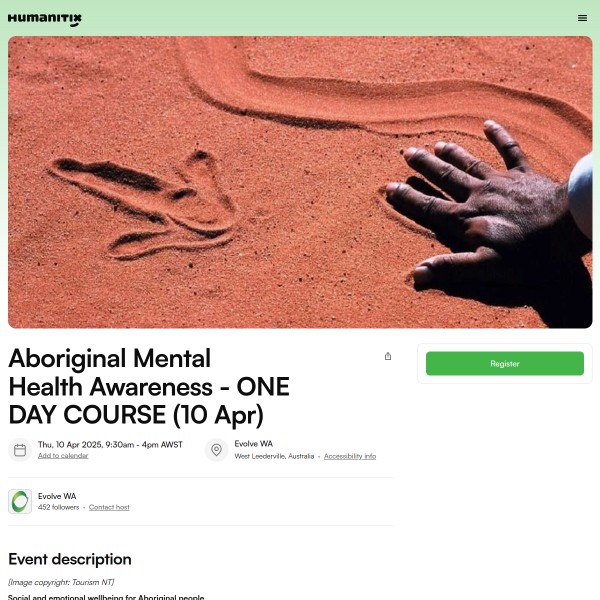The width and height of the screenshot is (600, 600).
Task: Click the calendar date icon
Action: (20, 450)
